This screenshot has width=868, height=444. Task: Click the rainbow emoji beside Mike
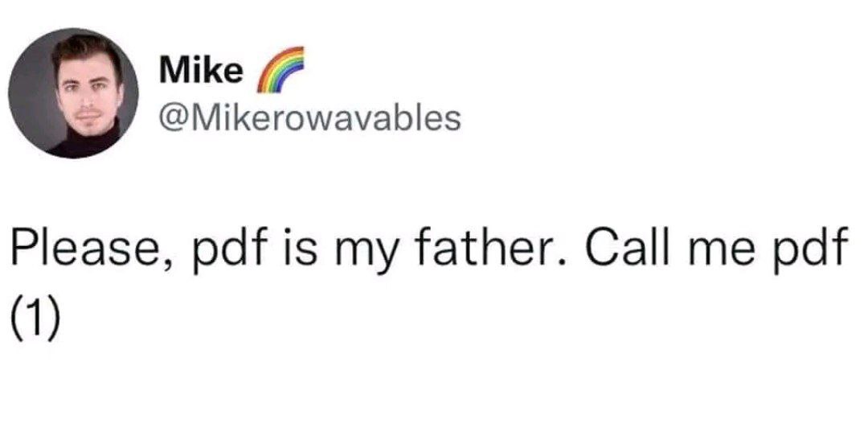tap(280, 69)
